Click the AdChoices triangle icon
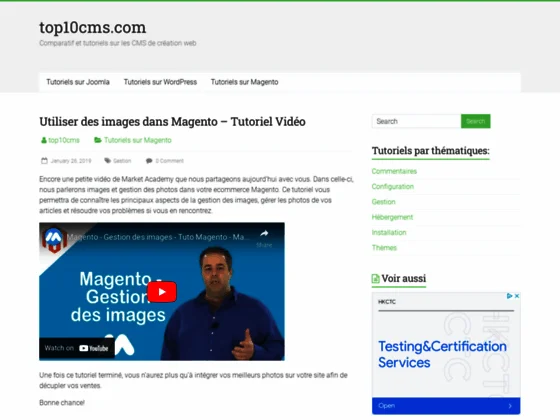The height and width of the screenshot is (420, 560). coord(510,296)
